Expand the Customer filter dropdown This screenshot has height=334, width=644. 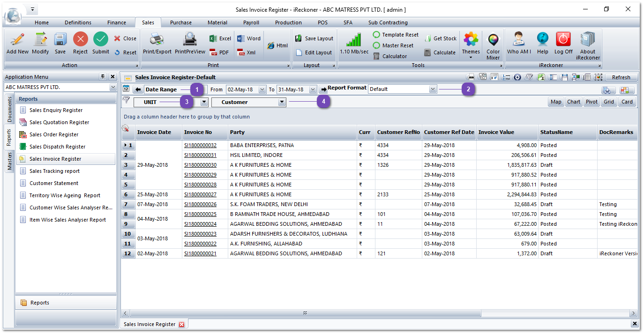coord(282,101)
